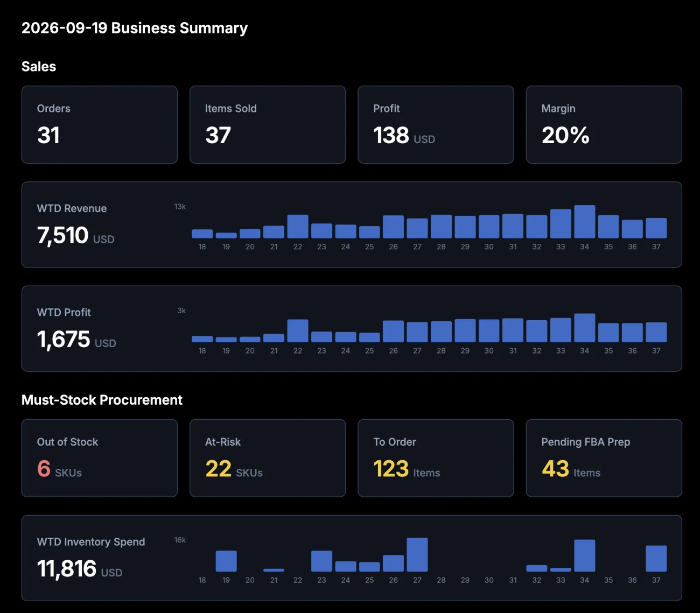Select the week 37 bar in WTD Revenue chart
Screen dimensions: 700x613
[x=656, y=228]
